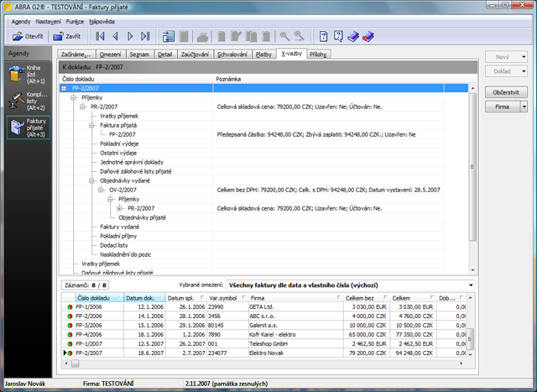The height and width of the screenshot is (392, 537).
Task: Toggle sort box in Celkem column header
Action: (432, 297)
